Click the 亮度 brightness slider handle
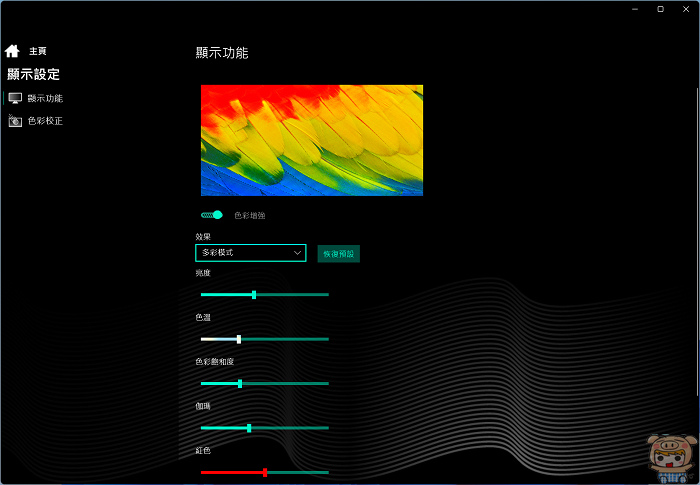Image resolution: width=700 pixels, height=485 pixels. 254,295
